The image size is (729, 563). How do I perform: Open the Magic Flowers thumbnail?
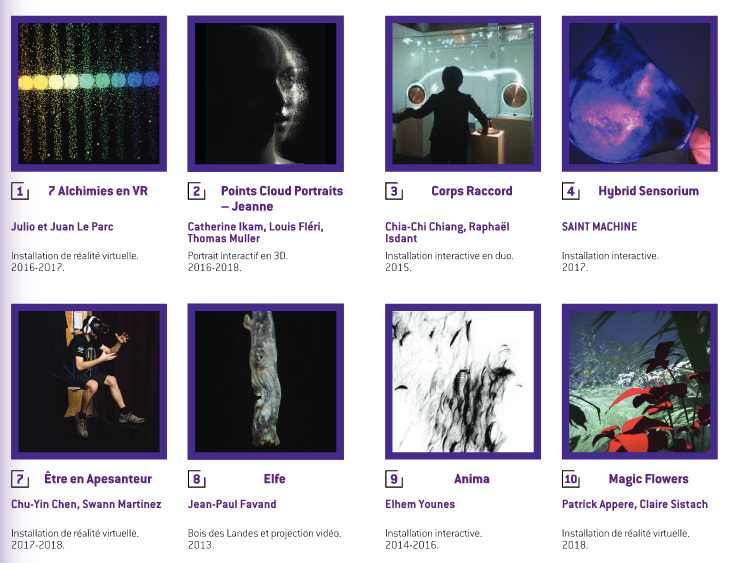(x=639, y=382)
